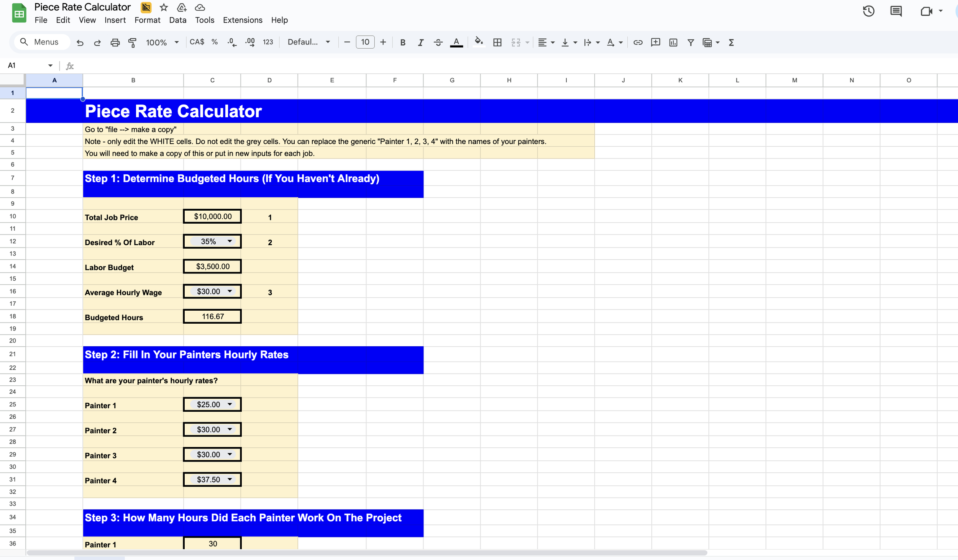Apply percent format
The height and width of the screenshot is (560, 958).
pyautogui.click(x=215, y=42)
